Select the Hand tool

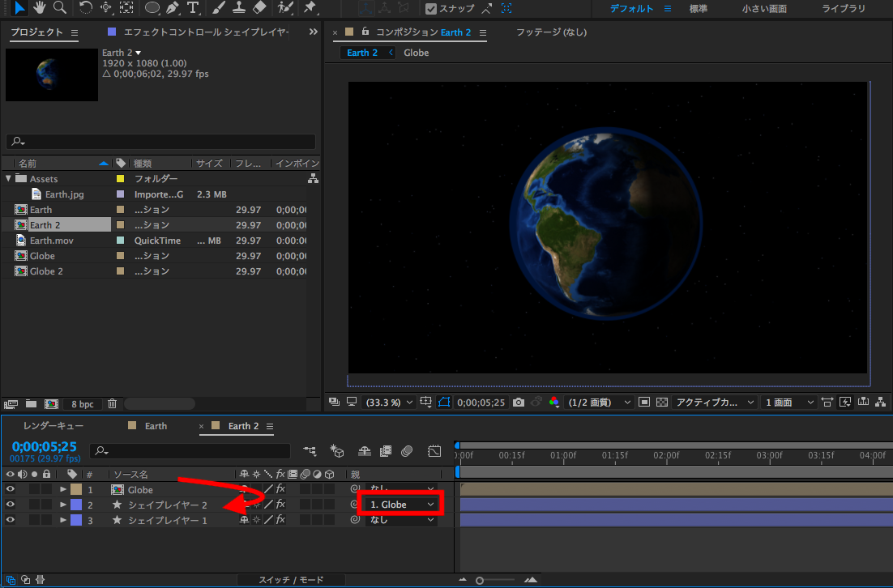click(41, 8)
